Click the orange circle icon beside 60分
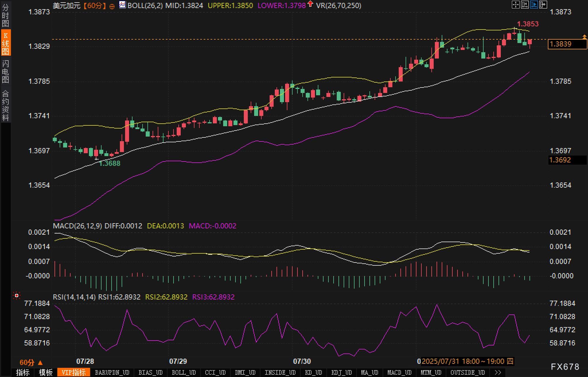Screen dimensions: 588x377 click(x=112, y=6)
